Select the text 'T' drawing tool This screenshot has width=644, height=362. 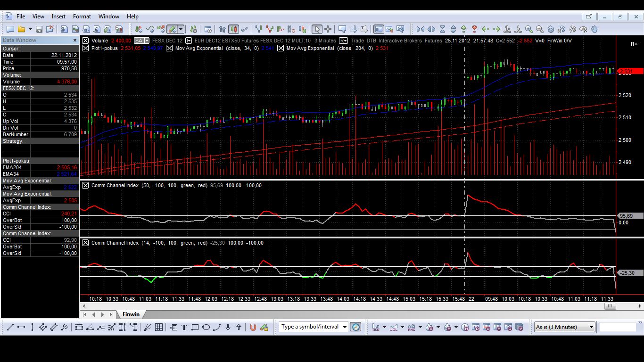(x=184, y=327)
